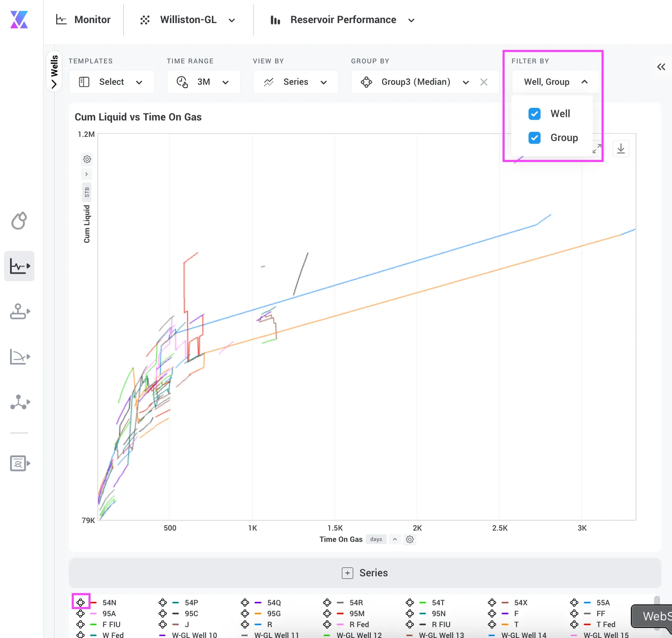This screenshot has height=638, width=672.
Task: Open the Templates Select dropdown
Action: tap(112, 82)
